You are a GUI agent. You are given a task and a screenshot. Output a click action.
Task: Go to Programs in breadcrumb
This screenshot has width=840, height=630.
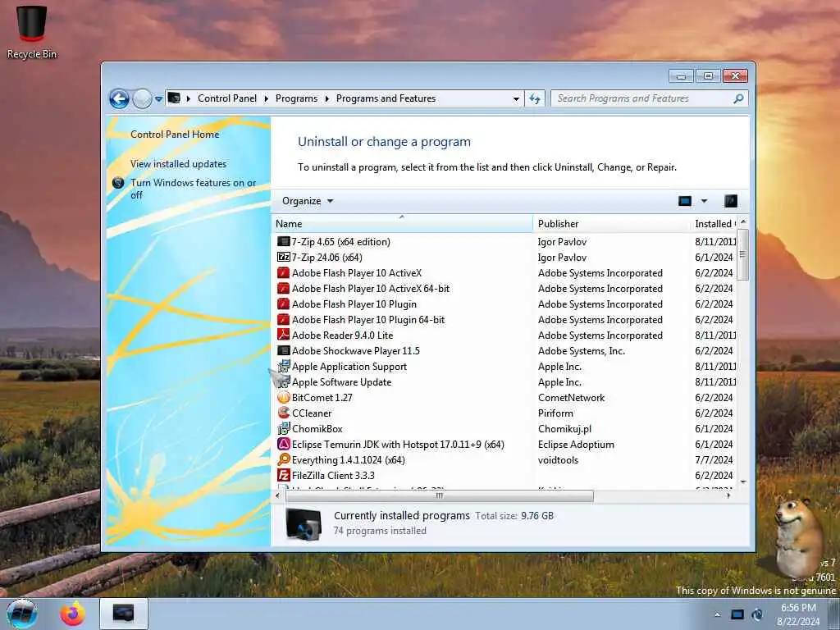pos(296,98)
